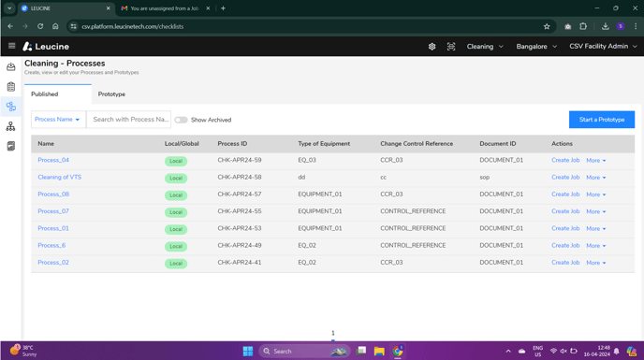Open Process Name filter dropdown
Viewport: 644px width, 360px height.
pos(58,120)
